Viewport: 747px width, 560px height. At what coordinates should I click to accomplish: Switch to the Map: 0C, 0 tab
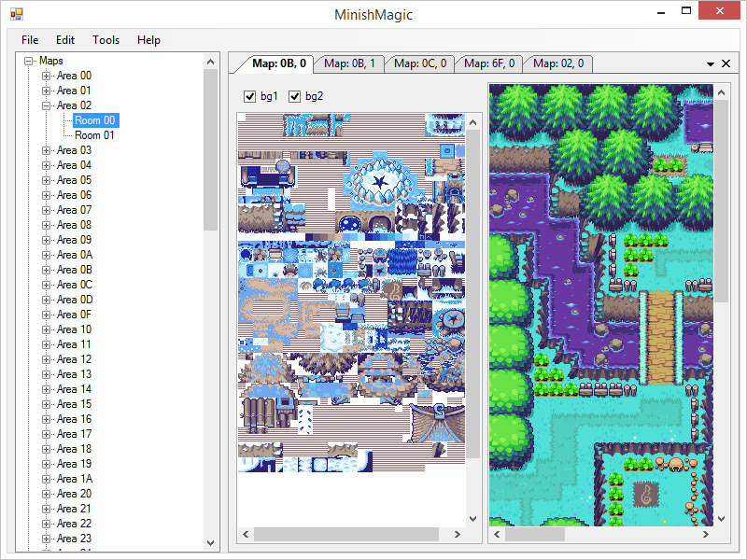tap(420, 63)
